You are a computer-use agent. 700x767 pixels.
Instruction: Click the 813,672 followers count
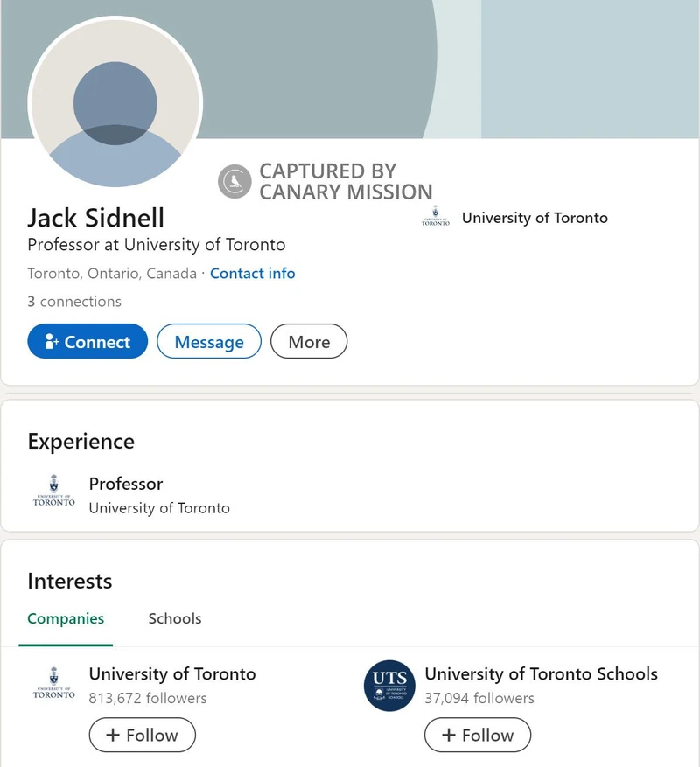tap(147, 698)
